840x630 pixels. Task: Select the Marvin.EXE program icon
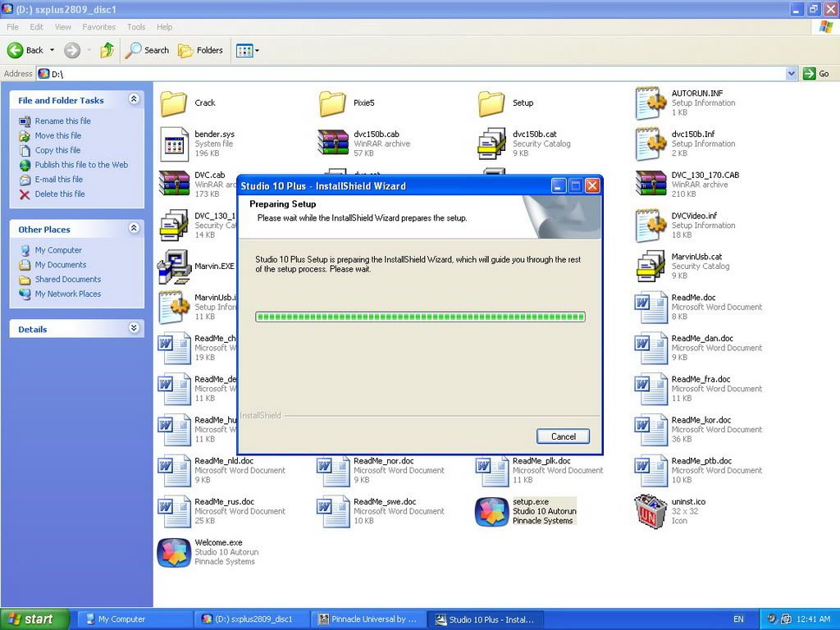pyautogui.click(x=174, y=267)
